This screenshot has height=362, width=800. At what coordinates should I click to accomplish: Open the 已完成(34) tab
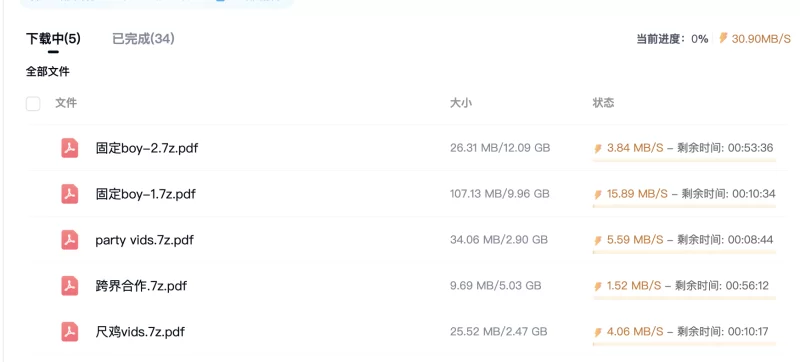pyautogui.click(x=143, y=39)
